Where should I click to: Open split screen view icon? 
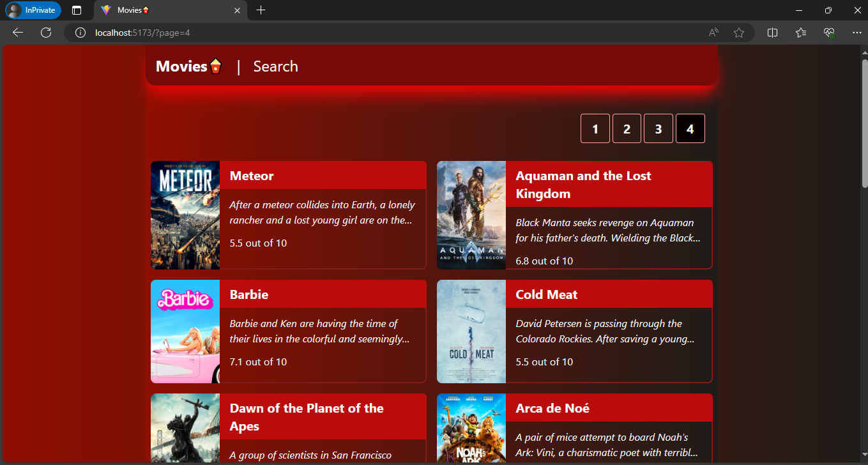tap(772, 33)
